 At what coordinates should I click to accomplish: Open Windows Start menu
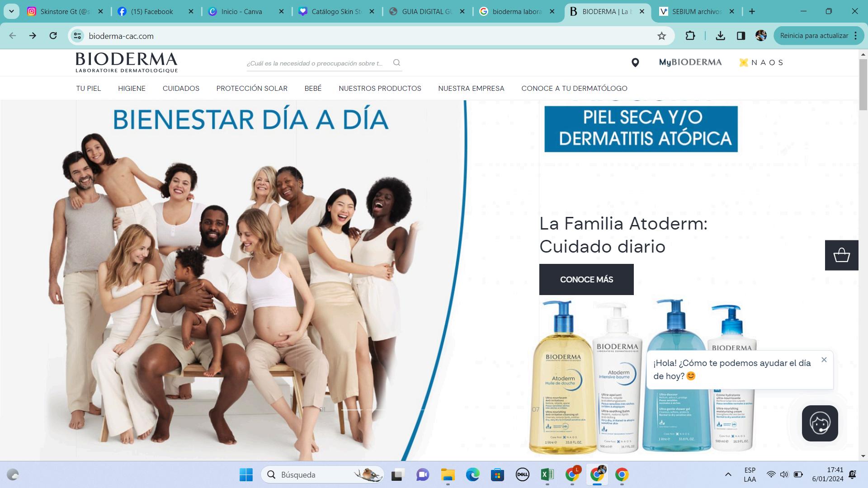tap(246, 474)
